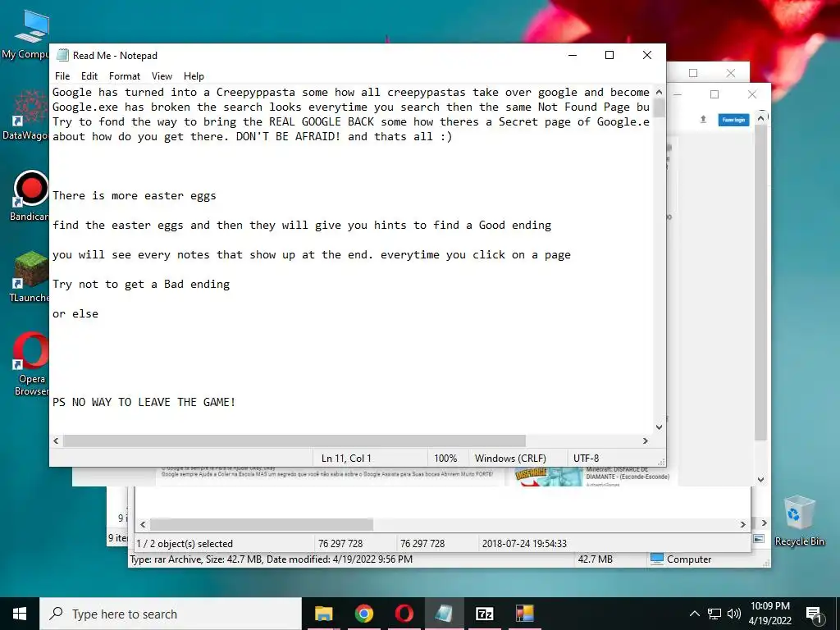Screen dimensions: 840x630
Task: Open Google Chrome from the taskbar
Action: pos(363,614)
